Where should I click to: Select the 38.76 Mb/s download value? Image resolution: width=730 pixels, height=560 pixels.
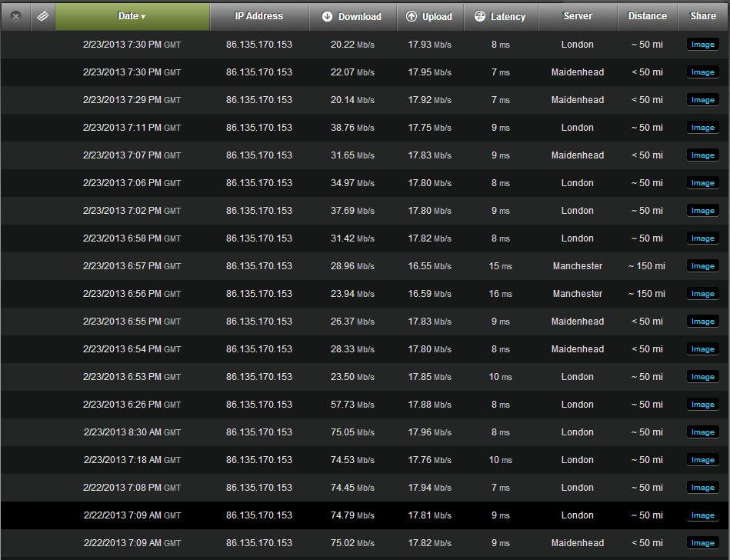tap(352, 128)
